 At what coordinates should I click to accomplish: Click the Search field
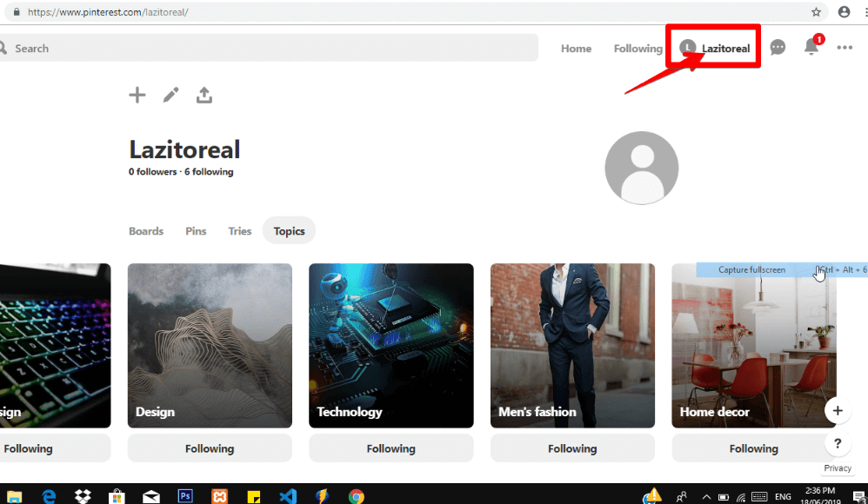coord(268,48)
